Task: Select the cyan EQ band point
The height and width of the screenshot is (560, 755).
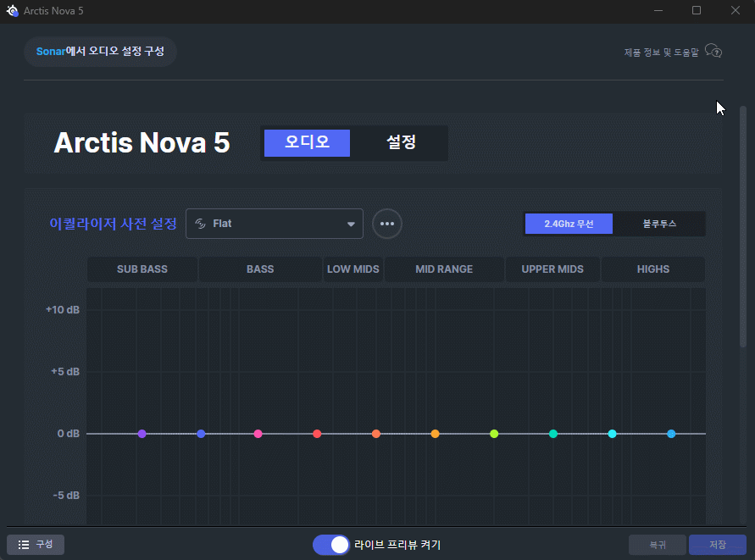Action: [613, 434]
